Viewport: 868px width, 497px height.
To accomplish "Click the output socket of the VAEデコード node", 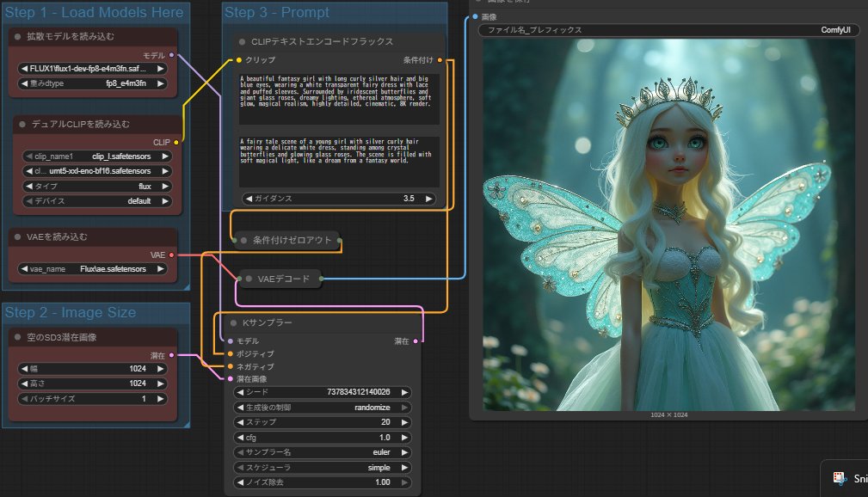I will coord(322,279).
